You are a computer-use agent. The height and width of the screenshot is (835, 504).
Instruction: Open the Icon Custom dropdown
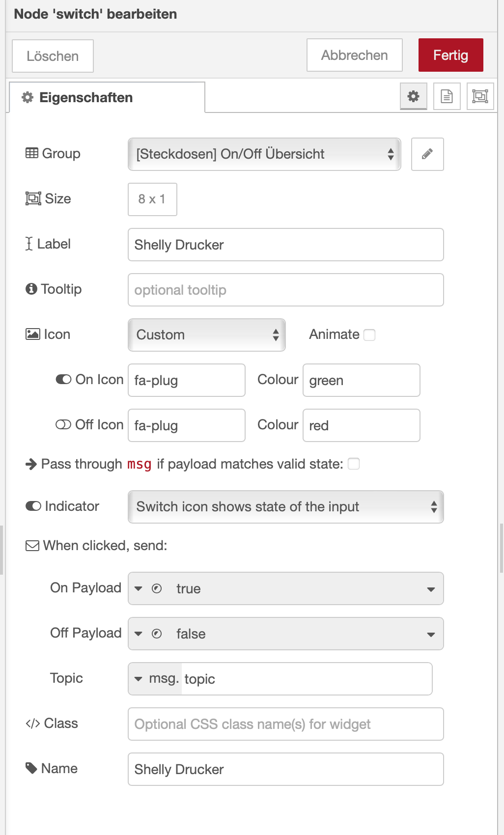point(206,335)
